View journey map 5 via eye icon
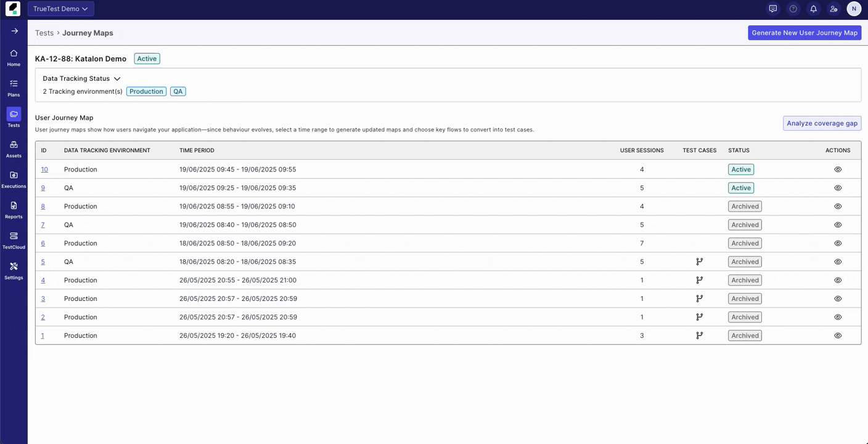This screenshot has height=444, width=868. coord(838,261)
